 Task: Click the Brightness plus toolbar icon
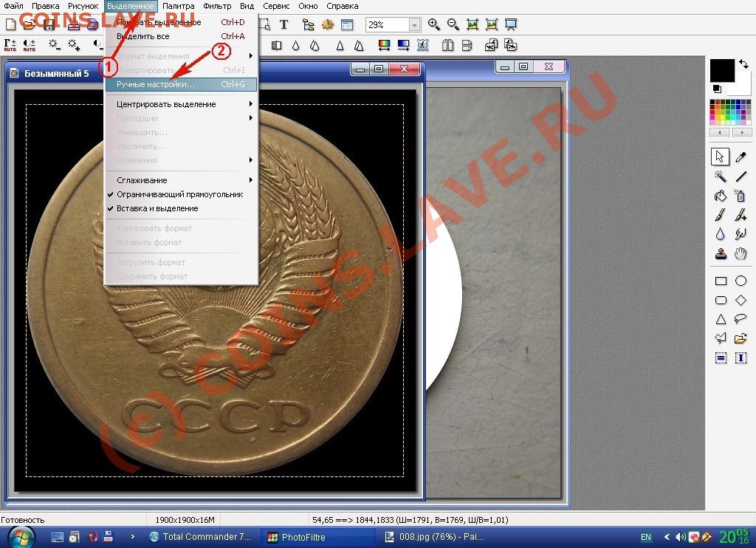[x=73, y=45]
